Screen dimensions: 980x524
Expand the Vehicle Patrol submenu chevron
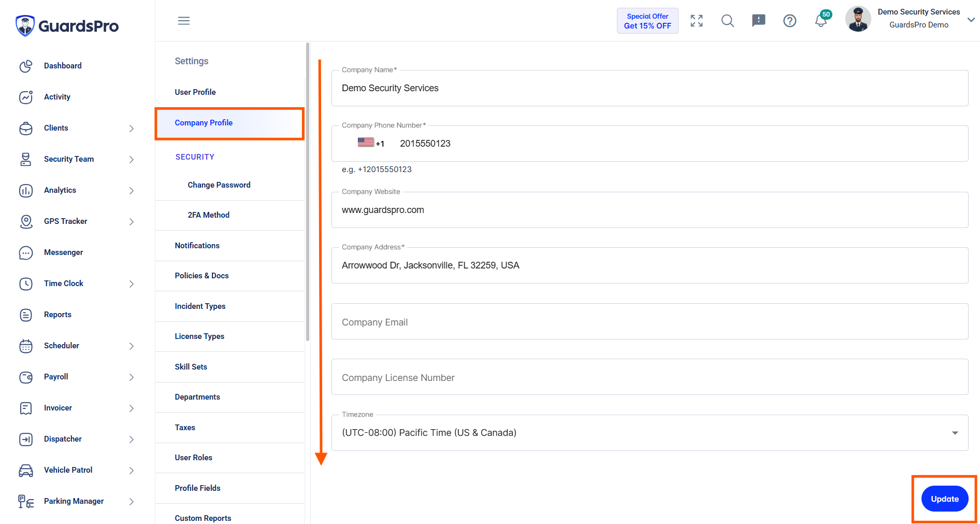[132, 471]
